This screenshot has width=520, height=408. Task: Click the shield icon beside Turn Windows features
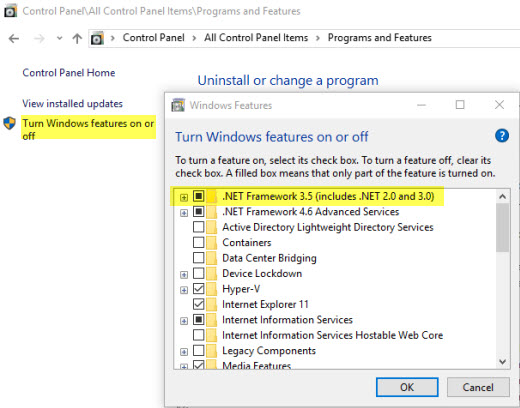[x=9, y=123]
